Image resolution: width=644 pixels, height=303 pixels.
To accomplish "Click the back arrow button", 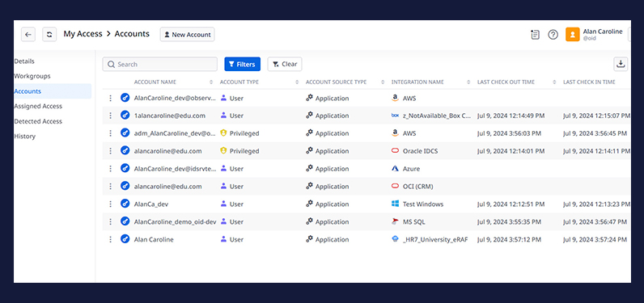I will point(28,35).
